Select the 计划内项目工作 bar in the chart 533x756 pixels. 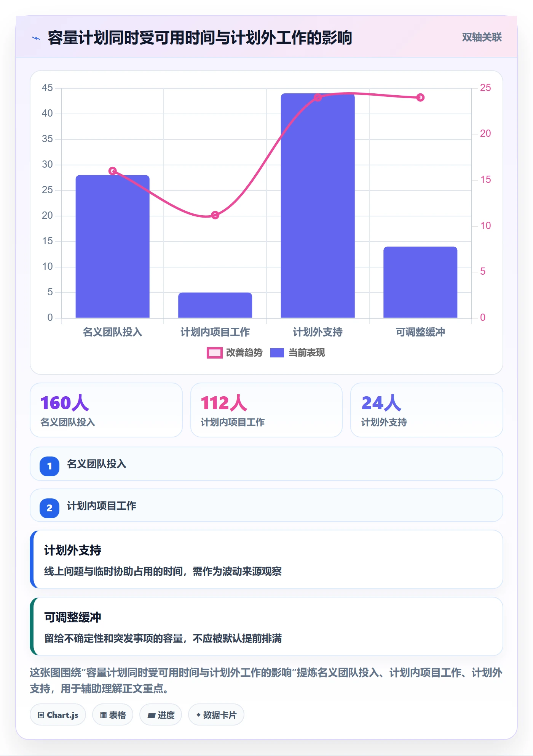(215, 305)
